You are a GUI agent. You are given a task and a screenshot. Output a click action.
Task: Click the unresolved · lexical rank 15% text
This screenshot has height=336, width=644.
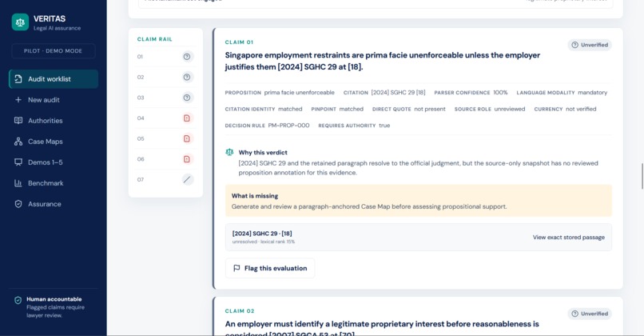[263, 242]
